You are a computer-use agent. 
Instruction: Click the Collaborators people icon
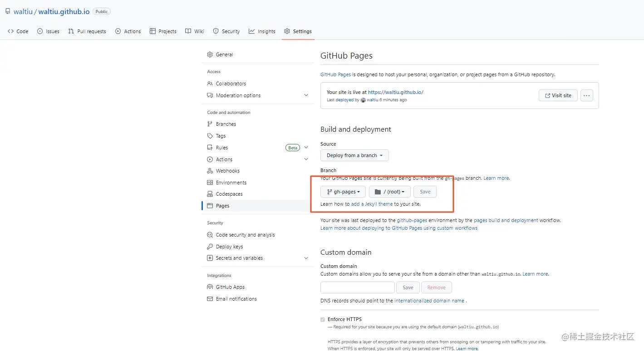point(210,84)
